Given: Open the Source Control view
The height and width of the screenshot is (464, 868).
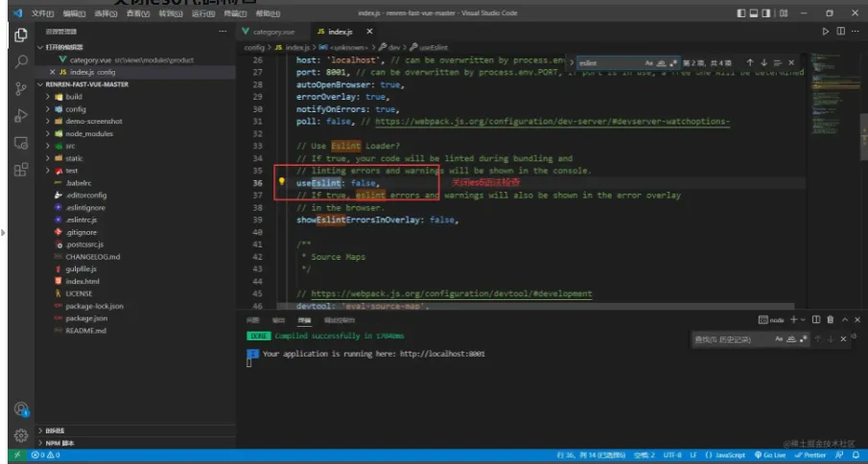Looking at the screenshot, I should pos(21,88).
